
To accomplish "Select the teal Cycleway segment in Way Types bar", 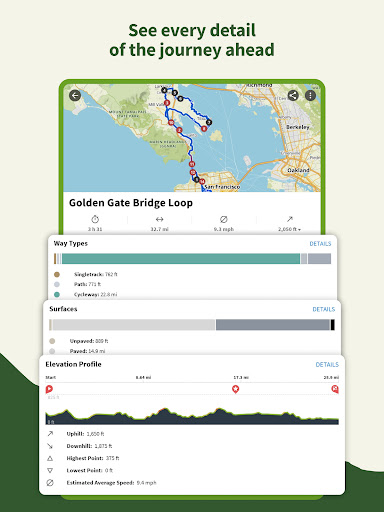I will point(181,259).
